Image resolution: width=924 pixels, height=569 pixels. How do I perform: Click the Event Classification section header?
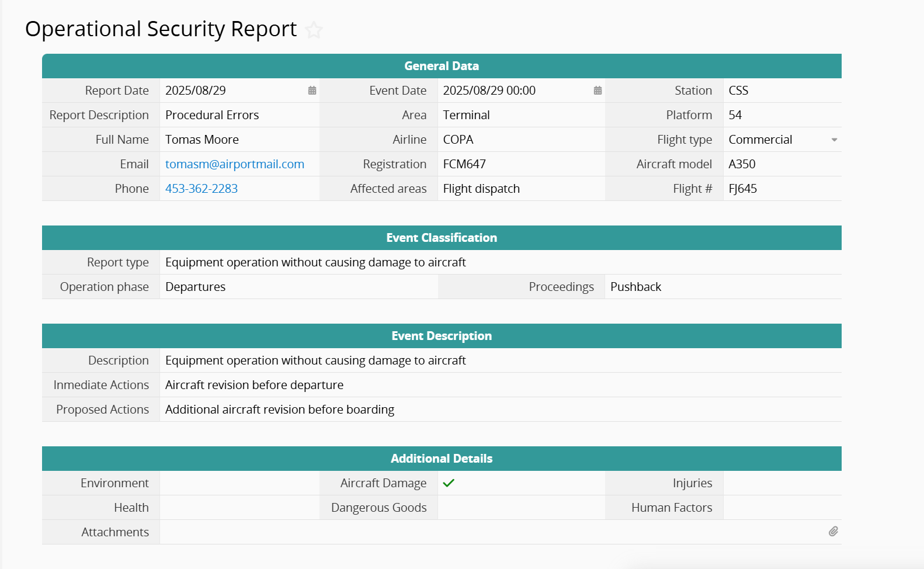coord(441,238)
